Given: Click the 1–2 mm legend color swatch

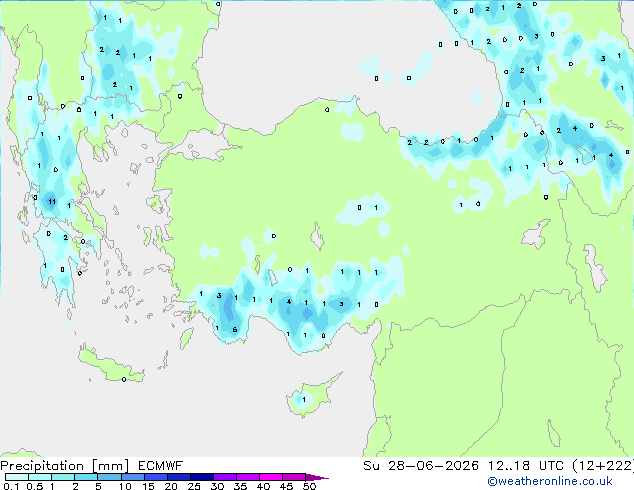Looking at the screenshot, I should click(x=63, y=477).
